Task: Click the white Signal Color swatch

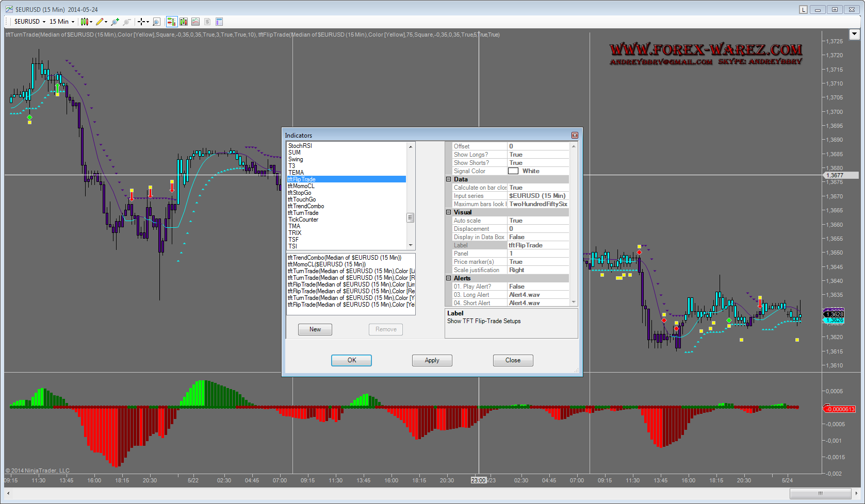Action: tap(513, 171)
